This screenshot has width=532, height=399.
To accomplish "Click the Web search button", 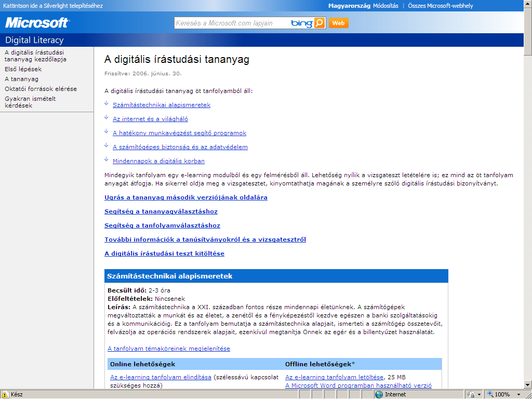I will click(338, 23).
